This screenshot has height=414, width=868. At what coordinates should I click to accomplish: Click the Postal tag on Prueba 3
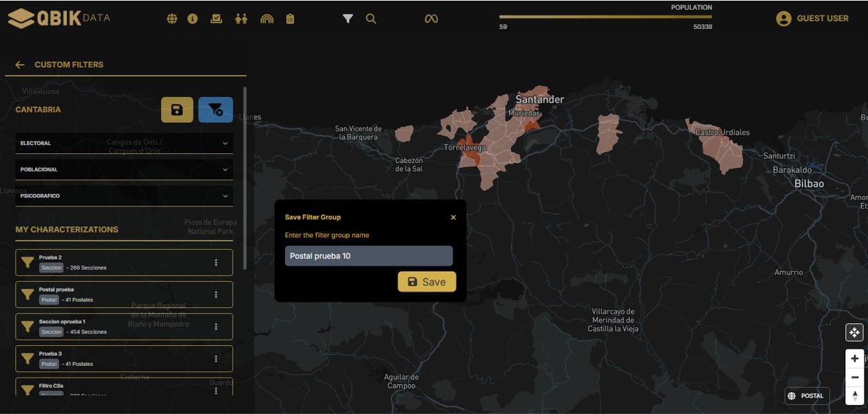pyautogui.click(x=49, y=364)
